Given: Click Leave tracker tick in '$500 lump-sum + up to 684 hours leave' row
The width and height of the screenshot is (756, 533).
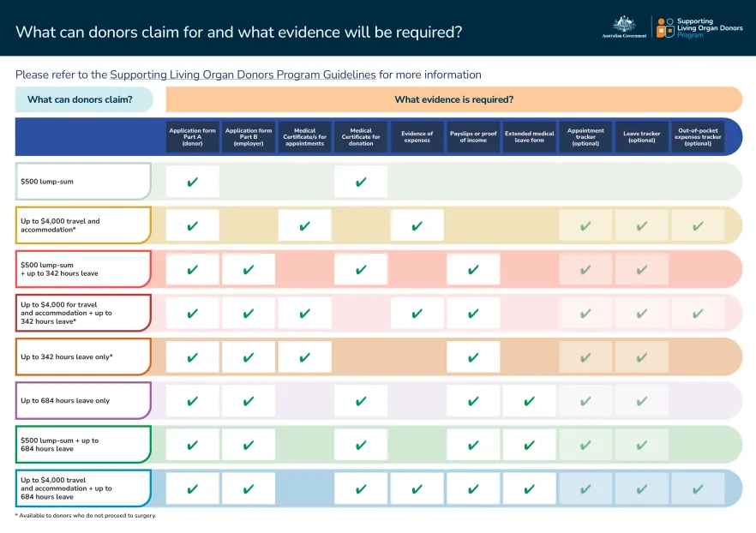Looking at the screenshot, I should pyautogui.click(x=641, y=445).
